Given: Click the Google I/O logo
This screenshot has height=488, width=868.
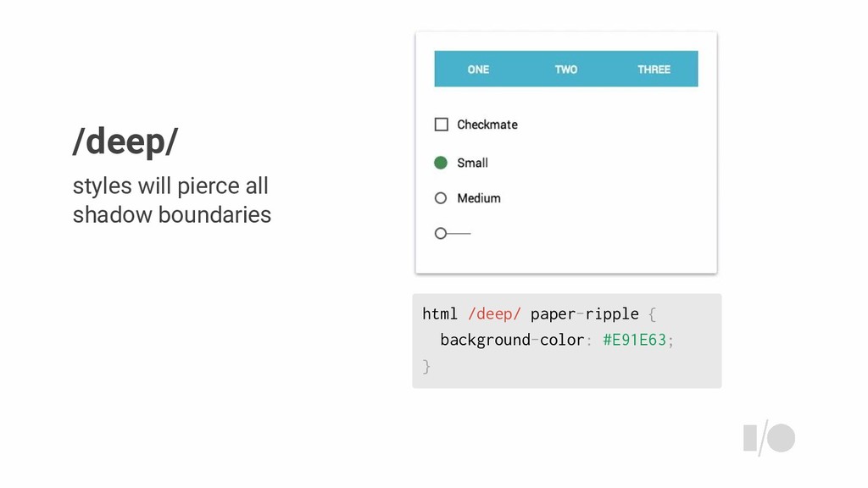Looking at the screenshot, I should (769, 438).
